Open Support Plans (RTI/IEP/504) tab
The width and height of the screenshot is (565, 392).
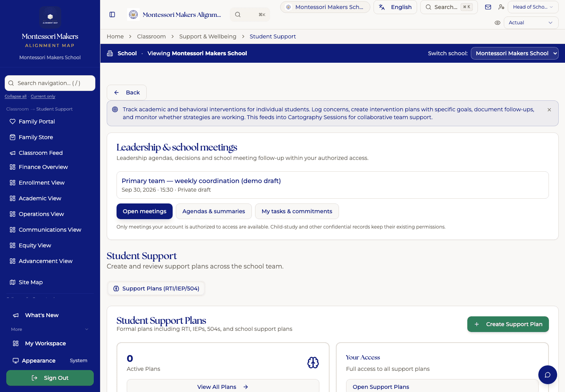[x=156, y=289]
